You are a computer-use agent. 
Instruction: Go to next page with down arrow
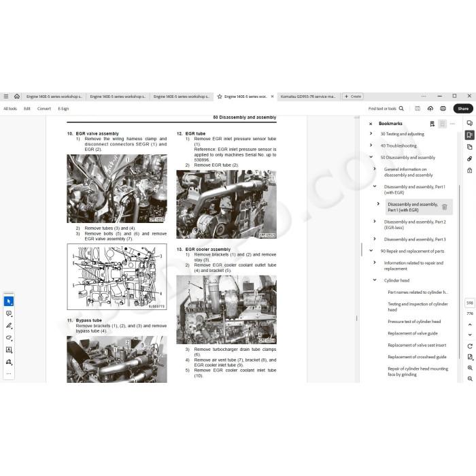point(470,335)
